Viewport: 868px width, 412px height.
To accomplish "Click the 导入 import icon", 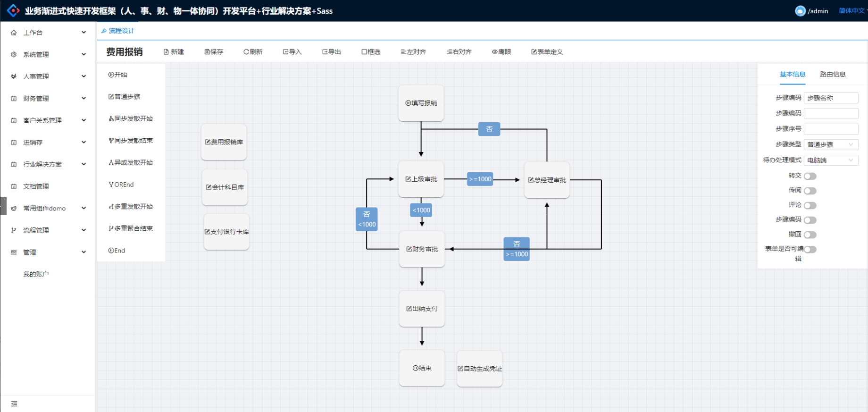I will [292, 52].
